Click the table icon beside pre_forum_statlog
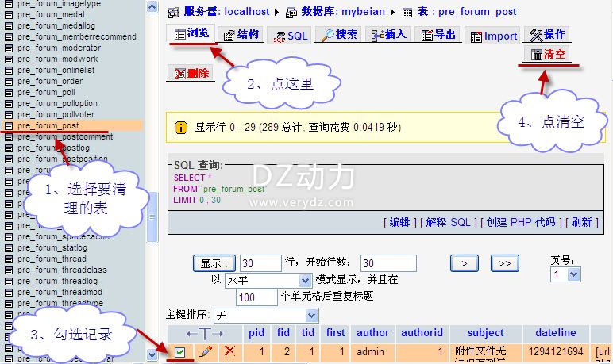This screenshot has height=364, width=613. pos(9,247)
